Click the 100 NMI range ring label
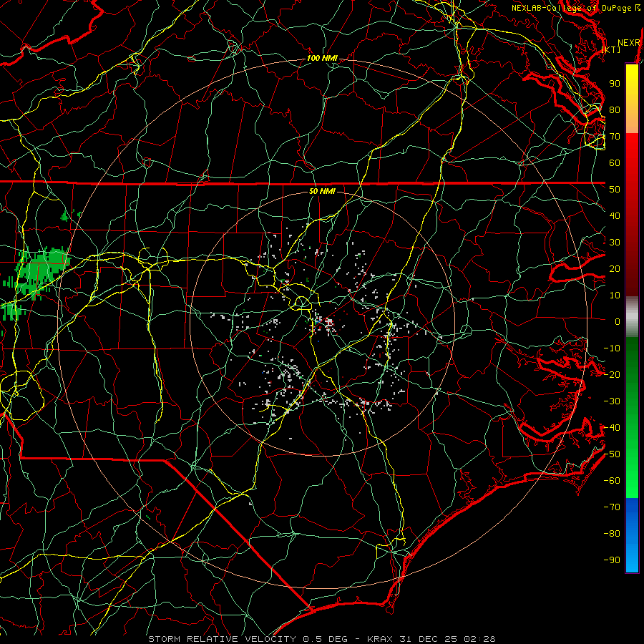Screen dimensions: 644x644 (x=322, y=59)
